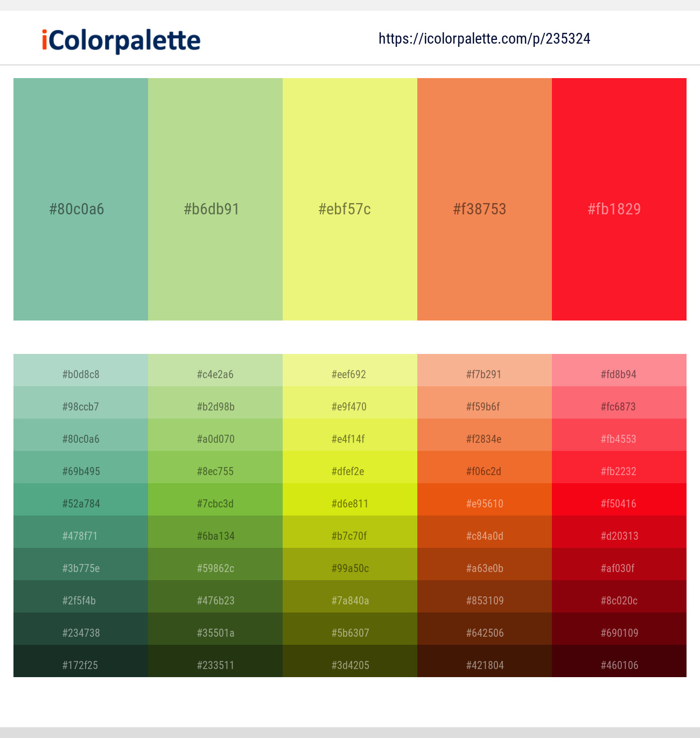Viewport: 700px width, 738px height.
Task: Click the #98ccb7 shade swatch
Action: click(x=80, y=406)
